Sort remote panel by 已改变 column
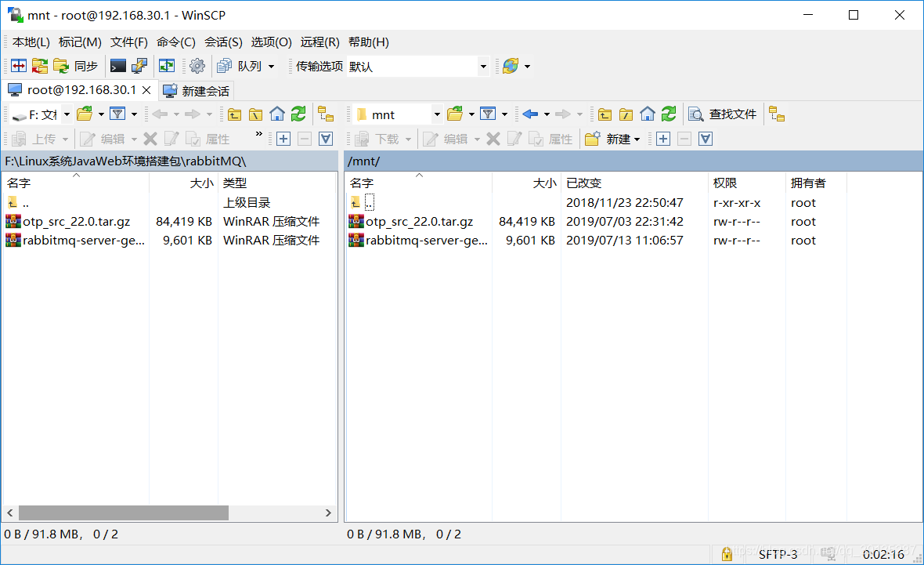 point(634,183)
